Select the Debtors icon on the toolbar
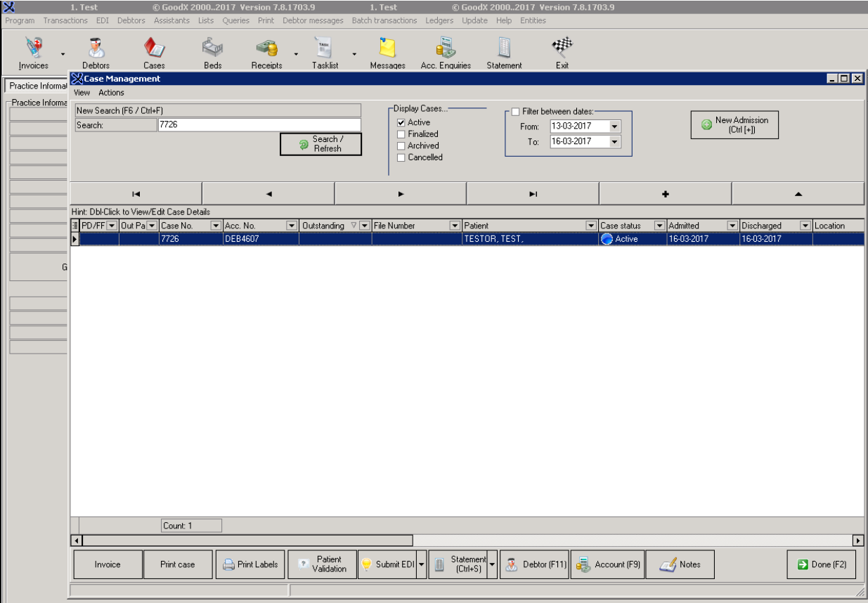The height and width of the screenshot is (603, 868). pyautogui.click(x=96, y=49)
